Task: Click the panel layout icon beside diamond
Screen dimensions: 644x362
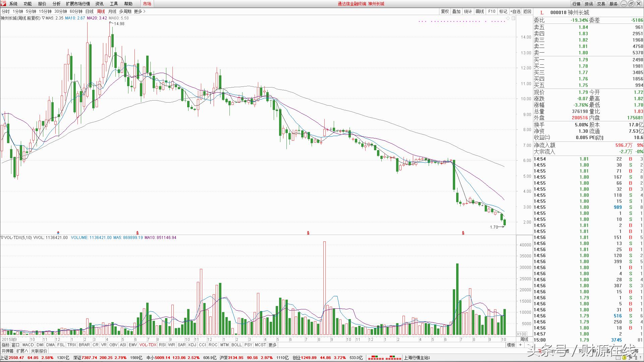Action: click(x=513, y=18)
